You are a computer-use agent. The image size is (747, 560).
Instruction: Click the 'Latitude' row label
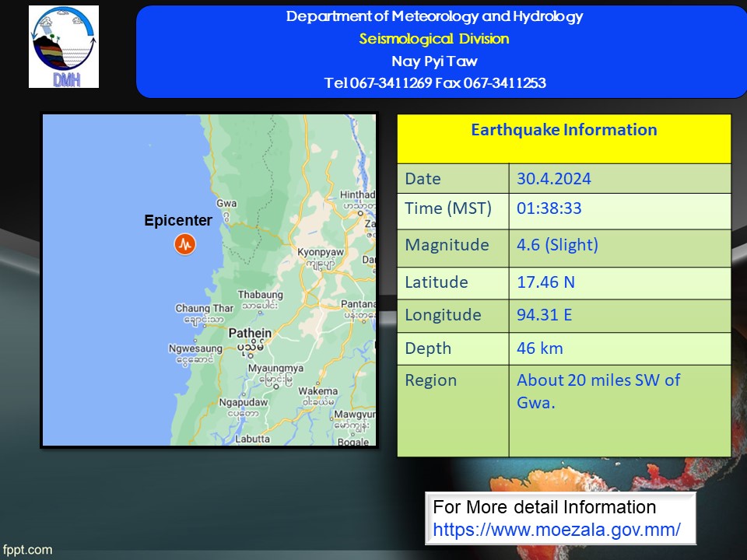(x=437, y=282)
